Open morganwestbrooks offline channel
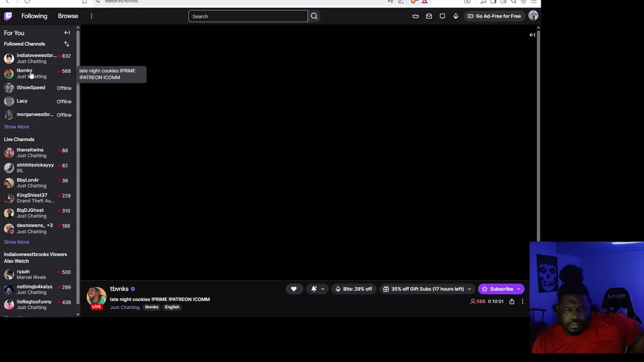This screenshot has height=362, width=644. [38, 115]
